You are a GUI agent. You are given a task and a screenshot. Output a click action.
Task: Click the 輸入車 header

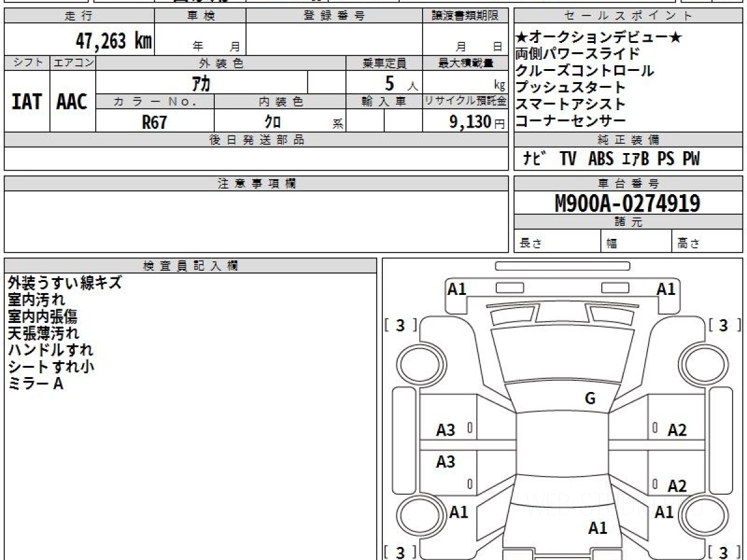coord(384,101)
